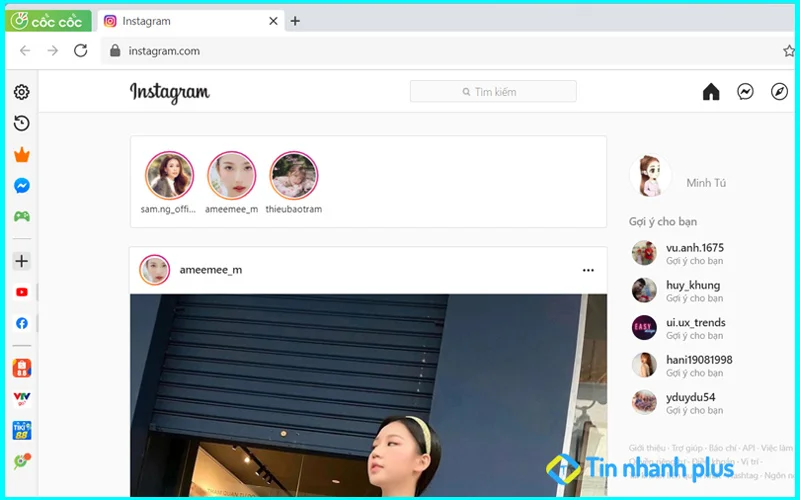Image resolution: width=800 pixels, height=500 pixels.
Task: Select the Instagram browser tab
Action: (x=190, y=21)
